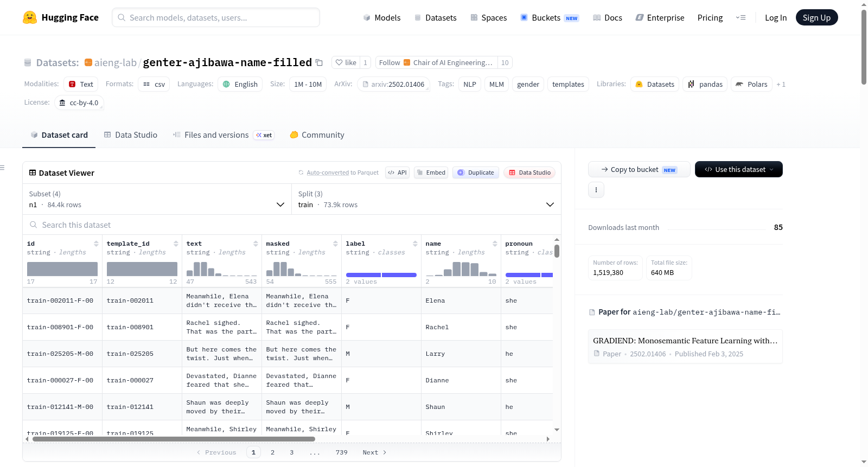Go to the Pricing page

click(710, 18)
